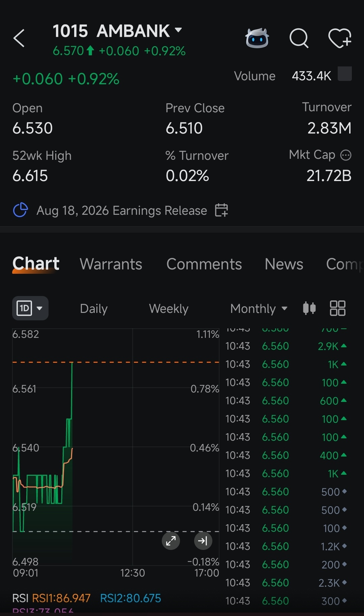Open the robot AI assistant icon
The width and height of the screenshot is (364, 616).
(x=257, y=38)
